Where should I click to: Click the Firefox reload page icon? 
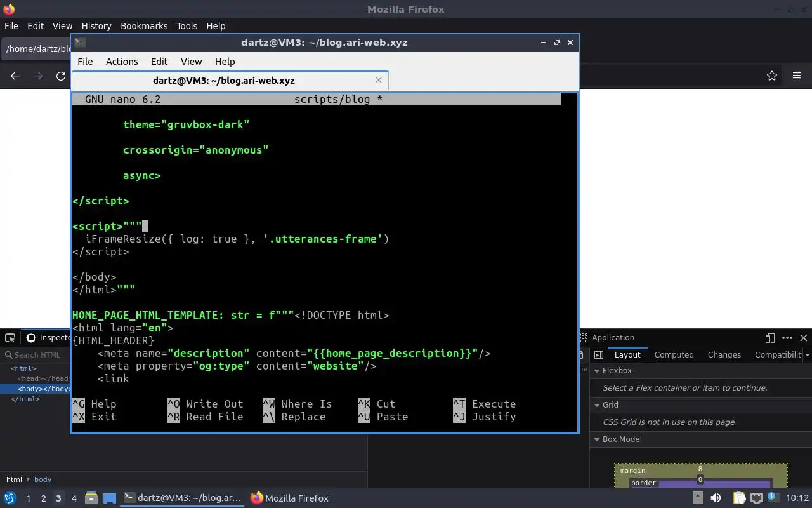61,76
